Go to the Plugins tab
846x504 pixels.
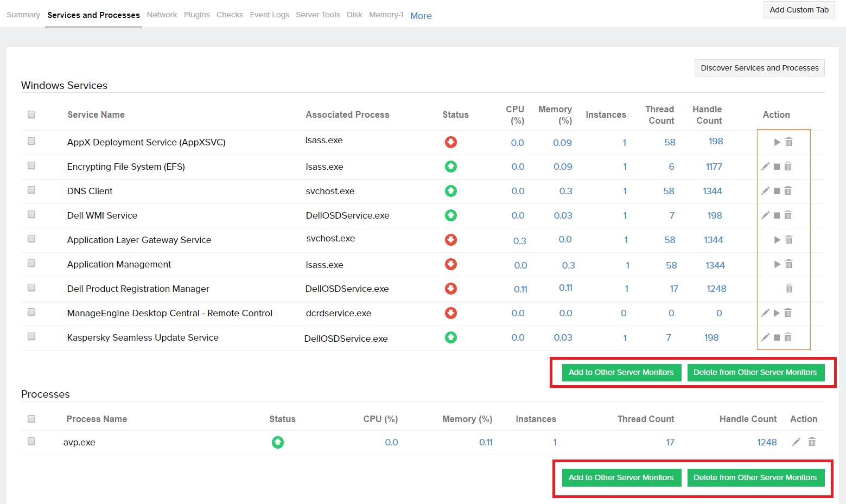tap(196, 15)
